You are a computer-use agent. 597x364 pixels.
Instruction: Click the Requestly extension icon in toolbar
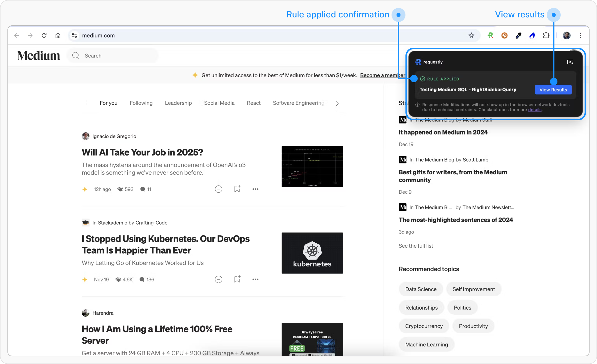[490, 36]
